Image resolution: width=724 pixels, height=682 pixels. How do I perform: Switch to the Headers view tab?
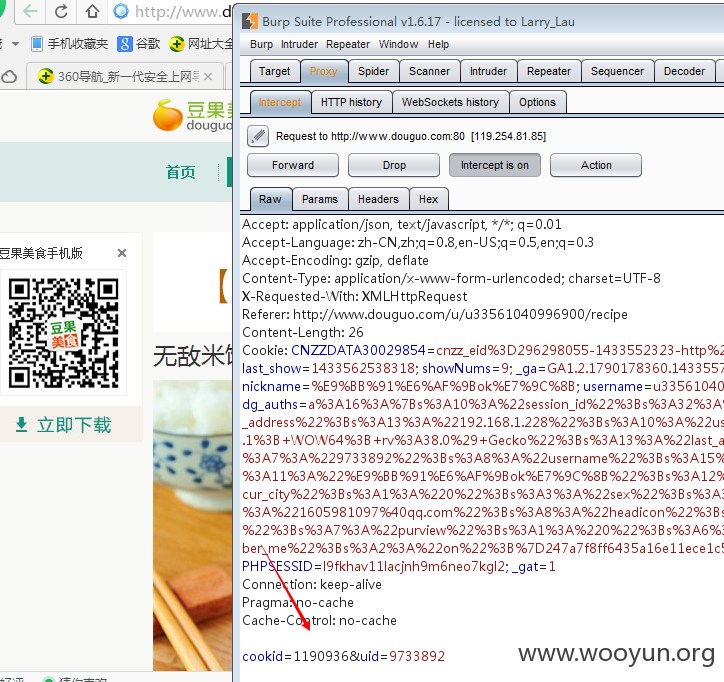378,199
